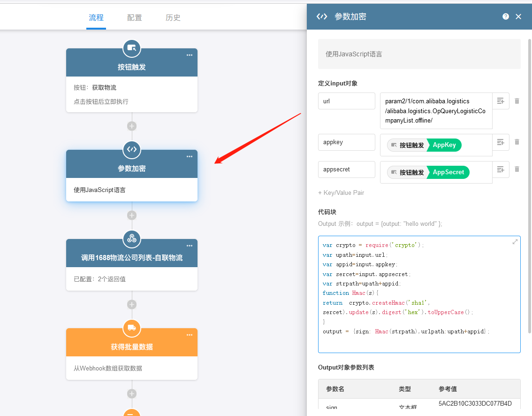Screen dimensions: 532x416
Task: Insert a field into the appkey value
Action: [501, 142]
